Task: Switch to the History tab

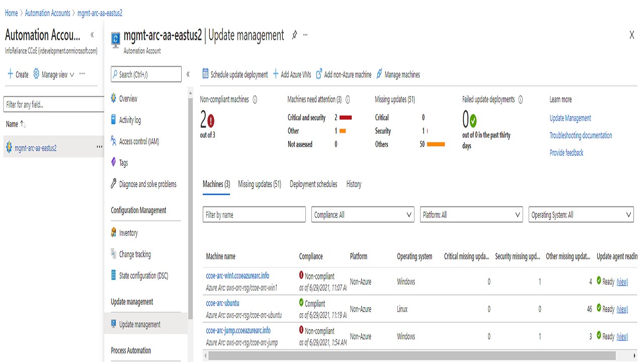Action: (354, 184)
